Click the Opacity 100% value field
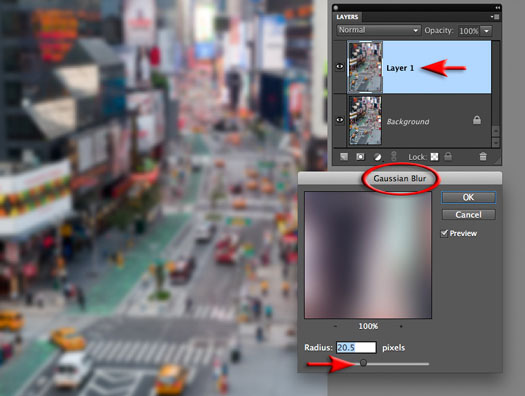This screenshot has height=396, width=525. [x=469, y=31]
